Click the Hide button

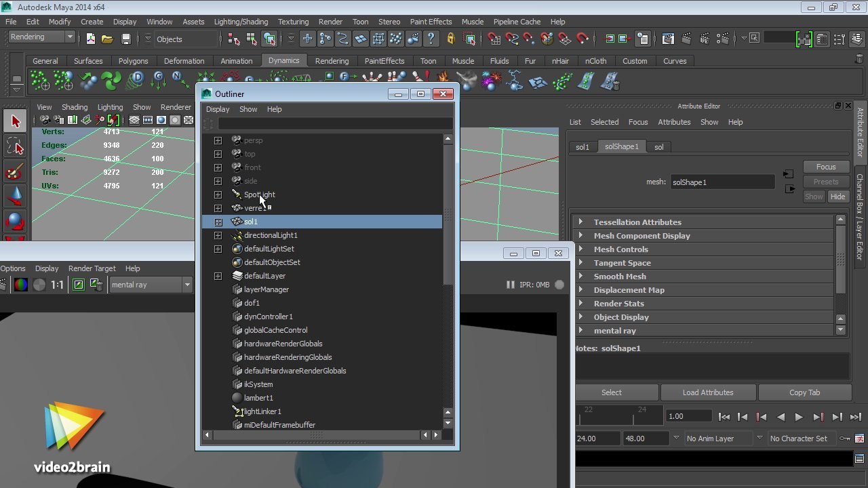(837, 197)
